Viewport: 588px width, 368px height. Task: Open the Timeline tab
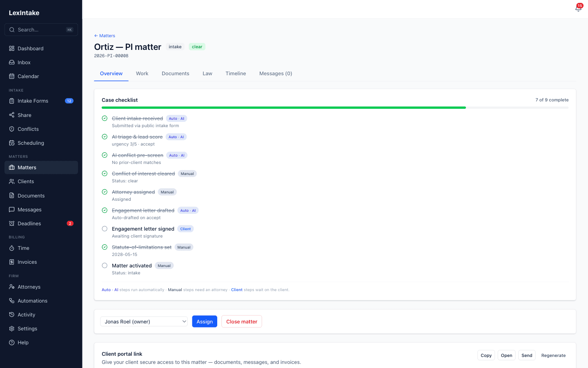tap(236, 74)
